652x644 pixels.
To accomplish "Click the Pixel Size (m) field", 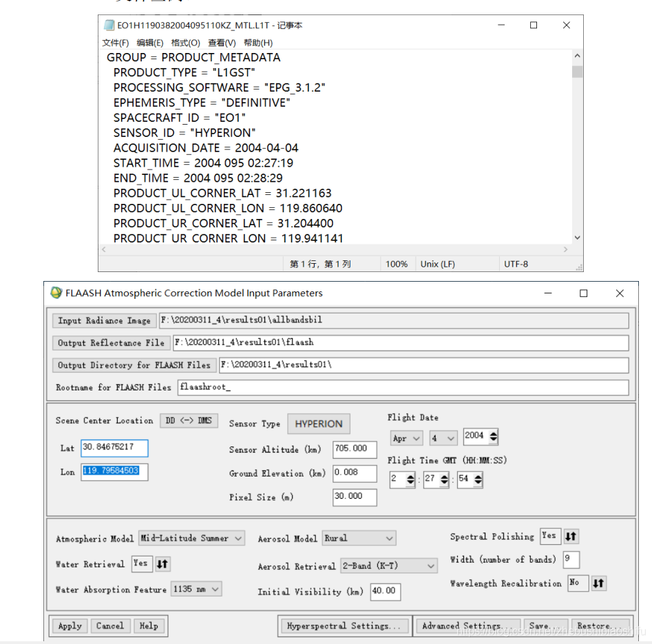I will pyautogui.click(x=355, y=497).
